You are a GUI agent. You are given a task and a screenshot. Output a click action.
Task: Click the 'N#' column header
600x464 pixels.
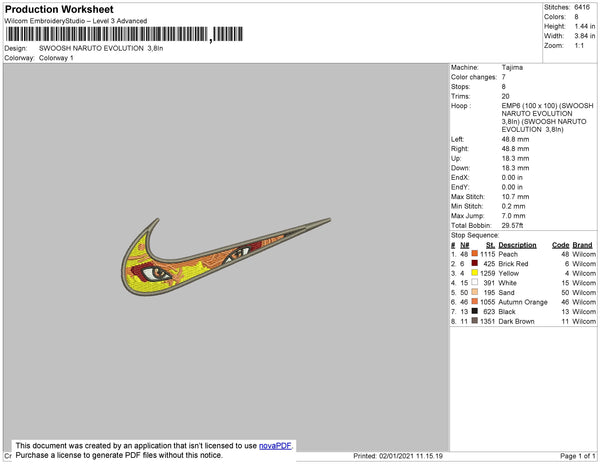[x=465, y=245]
